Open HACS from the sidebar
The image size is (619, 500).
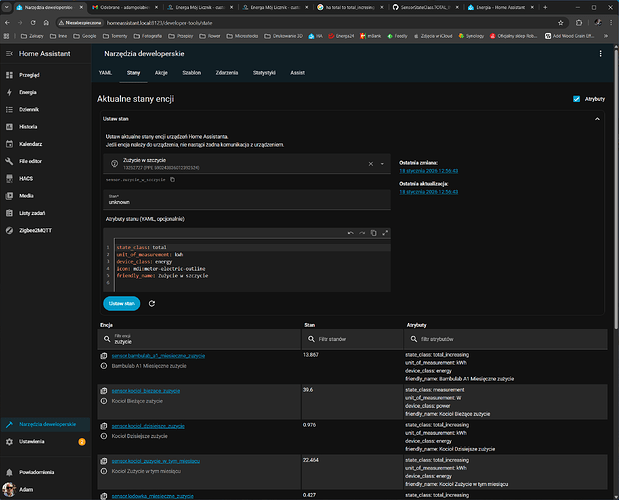27,177
